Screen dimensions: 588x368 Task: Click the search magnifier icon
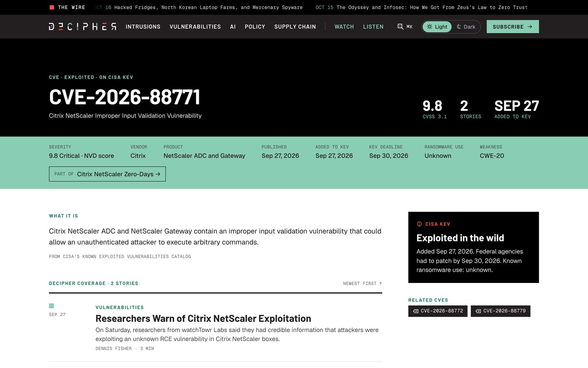(x=400, y=26)
